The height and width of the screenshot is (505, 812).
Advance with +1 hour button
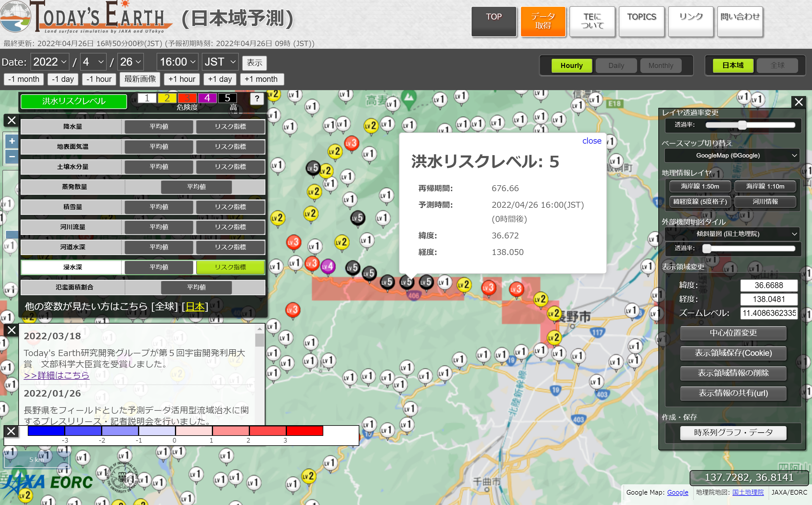click(x=182, y=79)
